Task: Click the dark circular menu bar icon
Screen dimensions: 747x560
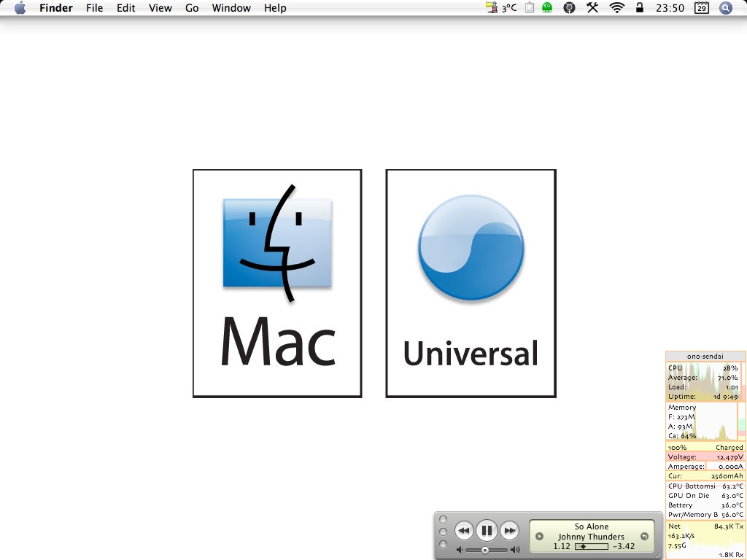Action: point(569,7)
